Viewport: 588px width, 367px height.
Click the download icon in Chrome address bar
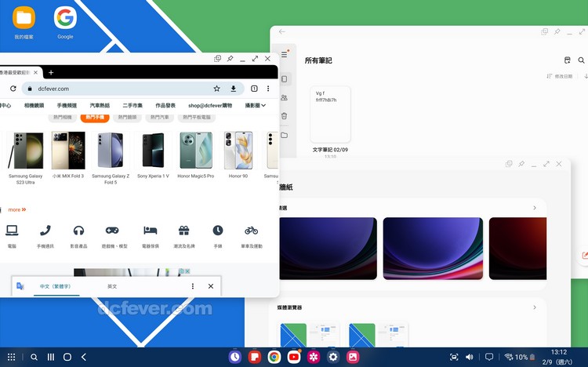tap(234, 89)
